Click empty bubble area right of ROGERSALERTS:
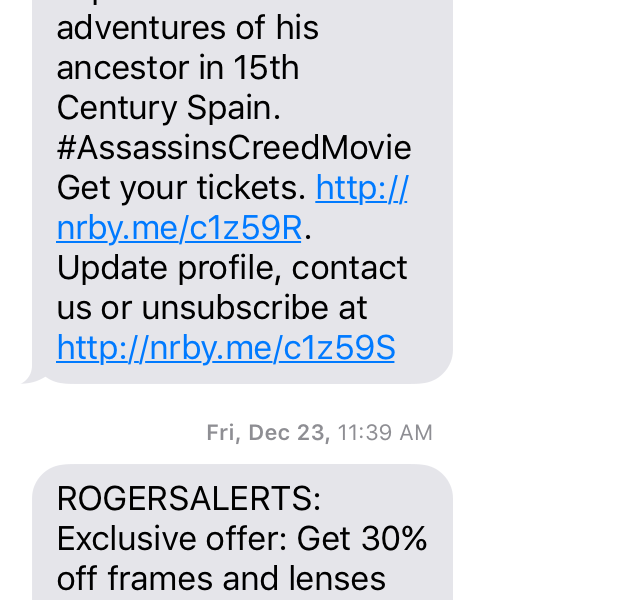 (x=384, y=498)
